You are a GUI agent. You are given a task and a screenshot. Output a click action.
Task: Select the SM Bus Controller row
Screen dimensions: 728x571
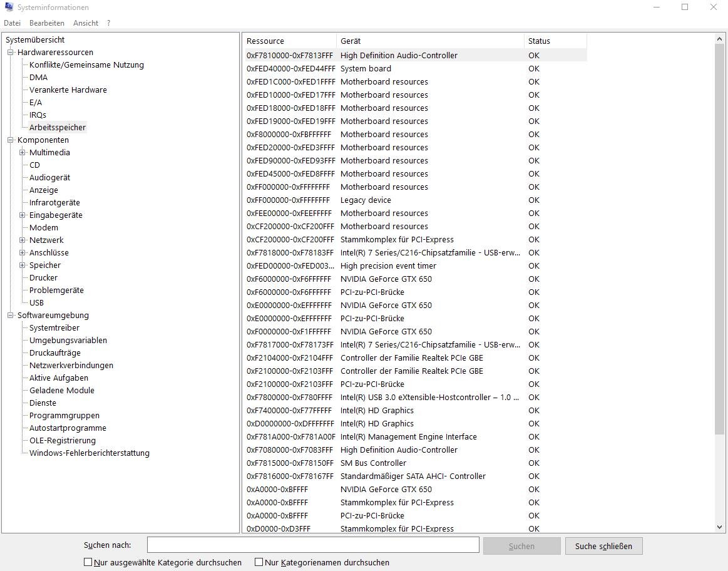pyautogui.click(x=415, y=463)
